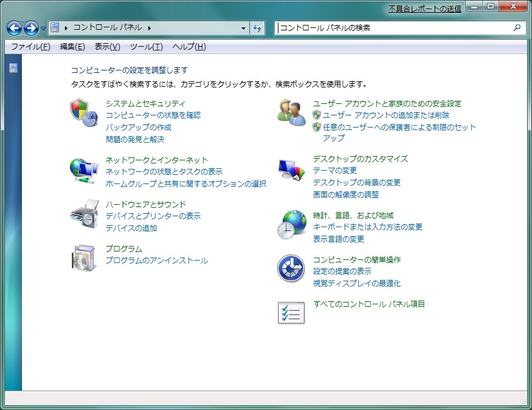Open システムとセキュリティ category
This screenshot has height=410, width=532.
click(x=145, y=104)
